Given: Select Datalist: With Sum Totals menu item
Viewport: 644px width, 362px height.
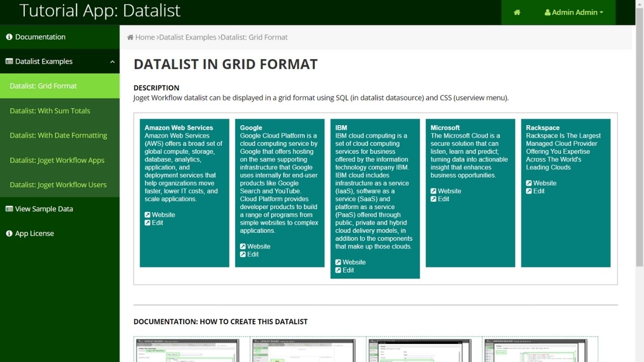Looking at the screenshot, I should 50,111.
